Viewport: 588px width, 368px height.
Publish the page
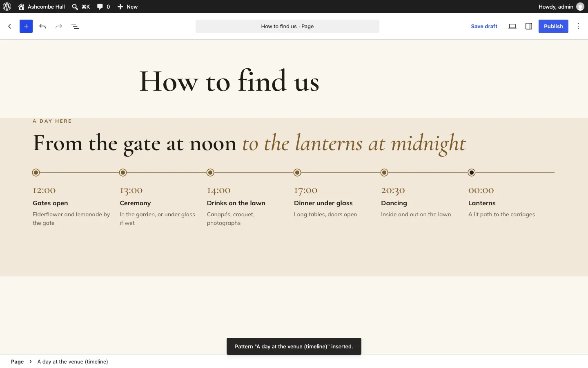pos(553,26)
